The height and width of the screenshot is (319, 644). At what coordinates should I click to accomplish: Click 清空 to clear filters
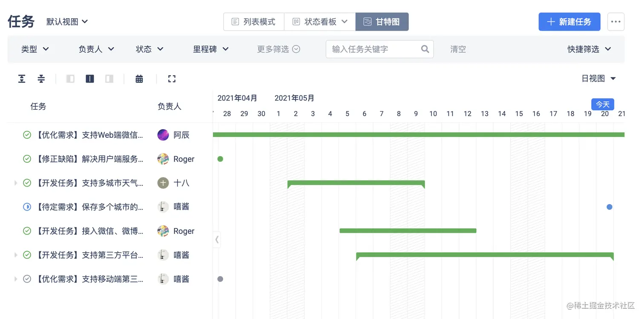pyautogui.click(x=458, y=49)
